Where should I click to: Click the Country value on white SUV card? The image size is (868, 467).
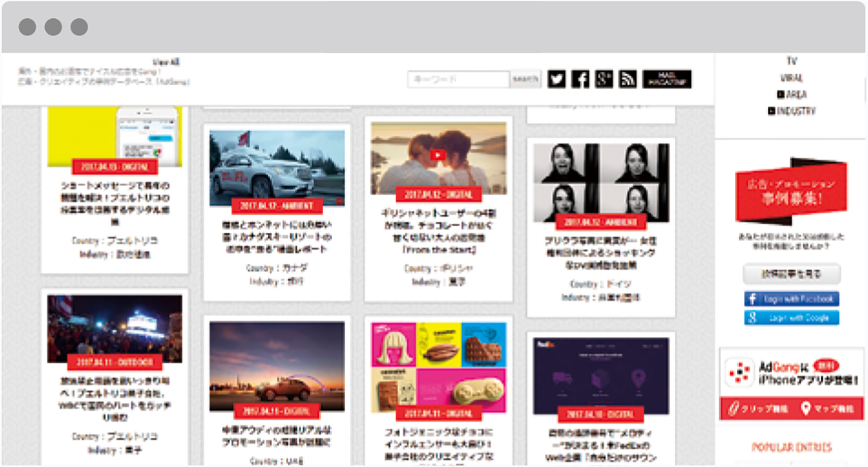tap(294, 268)
